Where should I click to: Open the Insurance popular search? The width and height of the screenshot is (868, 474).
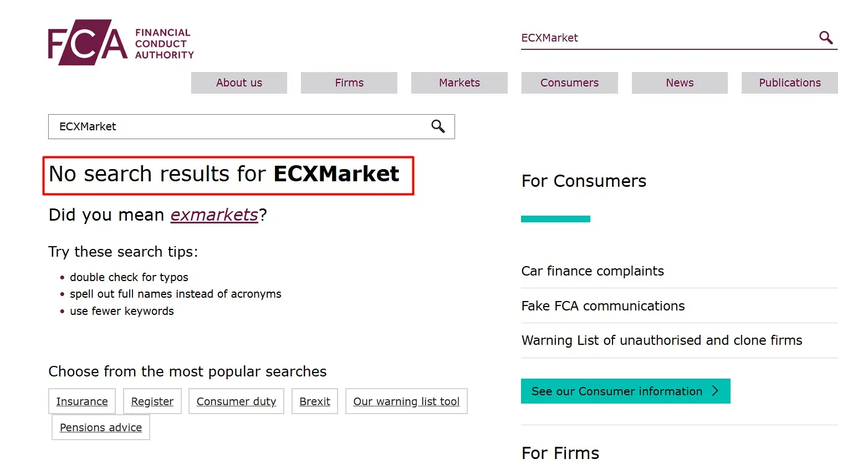tap(81, 401)
